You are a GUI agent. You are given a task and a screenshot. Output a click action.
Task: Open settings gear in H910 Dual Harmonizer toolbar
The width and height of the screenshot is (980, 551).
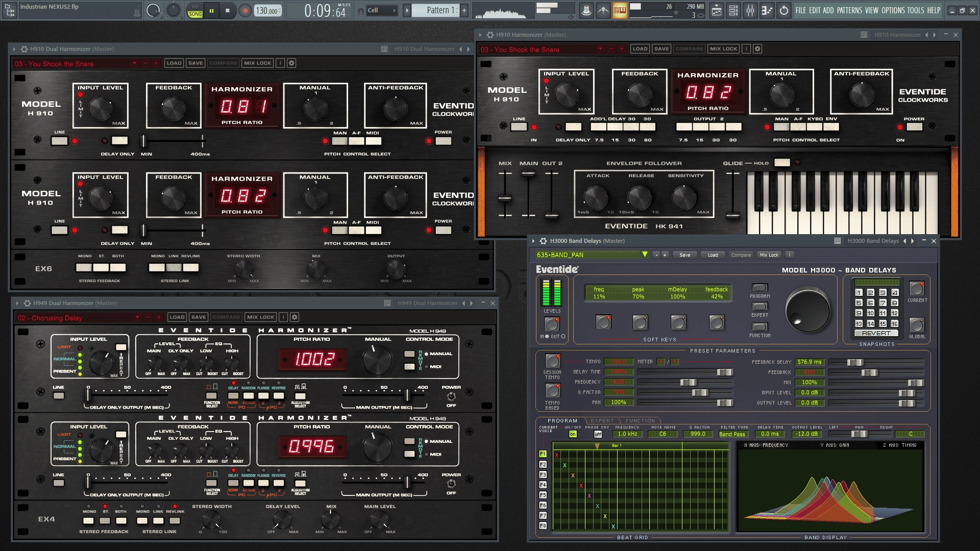click(291, 63)
